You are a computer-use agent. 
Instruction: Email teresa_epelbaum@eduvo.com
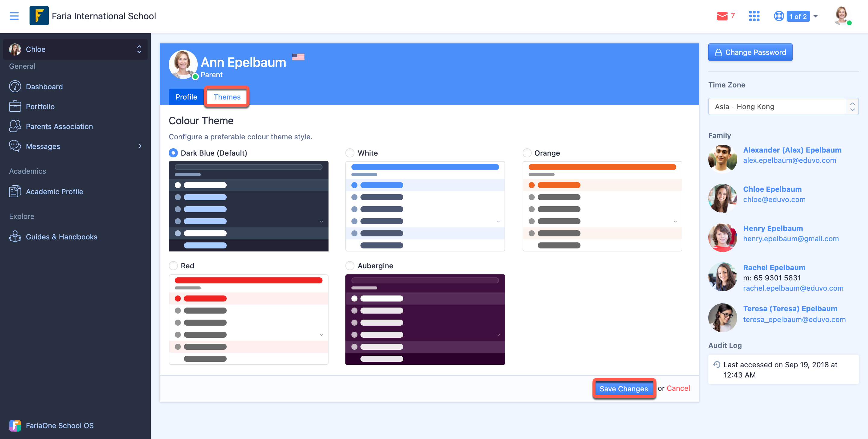tap(794, 319)
